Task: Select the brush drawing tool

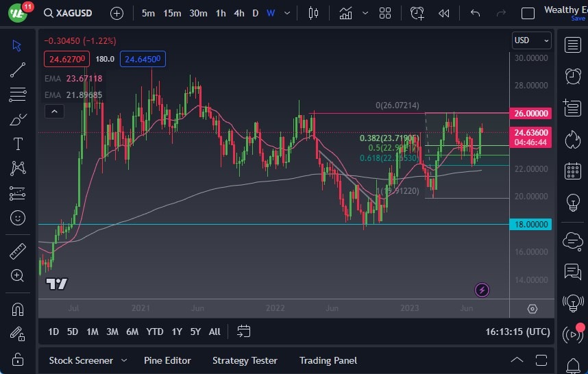Action: click(x=18, y=119)
